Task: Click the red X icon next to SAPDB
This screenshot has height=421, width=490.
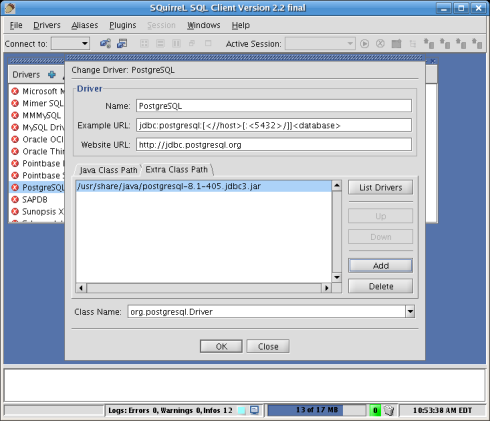Action: (15, 199)
